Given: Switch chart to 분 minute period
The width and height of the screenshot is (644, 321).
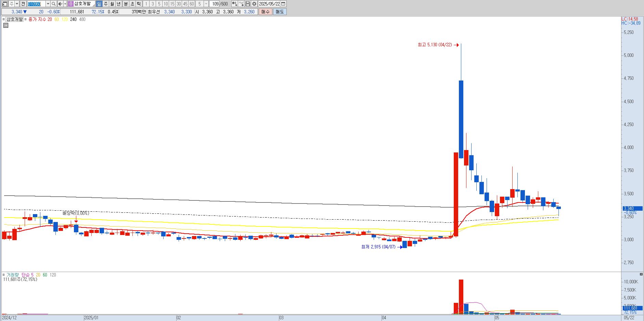Looking at the screenshot, I should (x=126, y=4).
